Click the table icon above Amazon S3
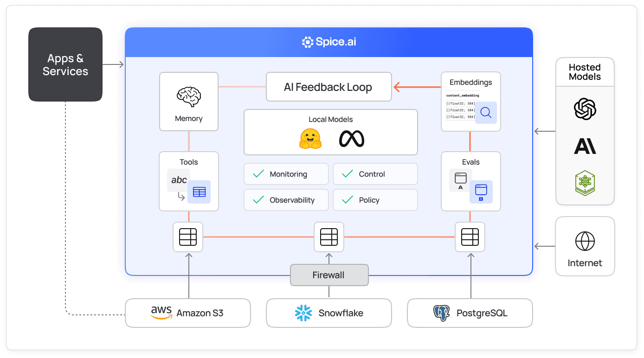644x358 pixels. pyautogui.click(x=188, y=237)
